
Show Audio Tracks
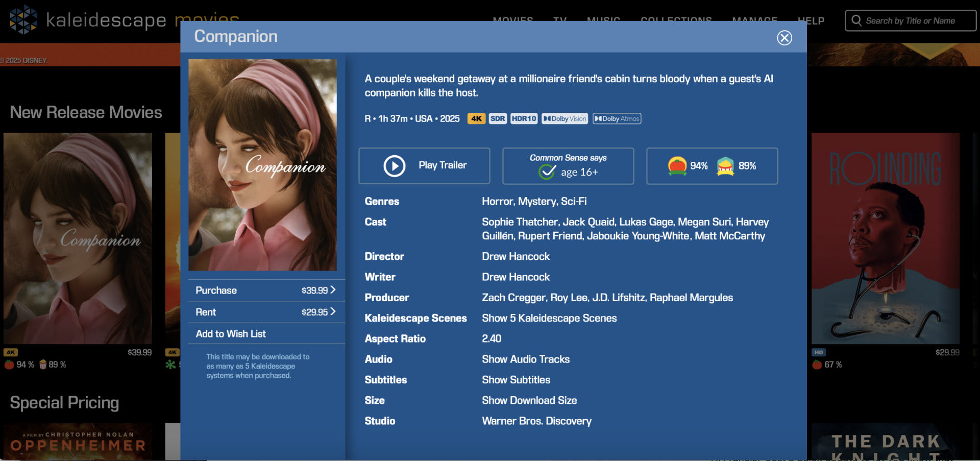(x=526, y=359)
